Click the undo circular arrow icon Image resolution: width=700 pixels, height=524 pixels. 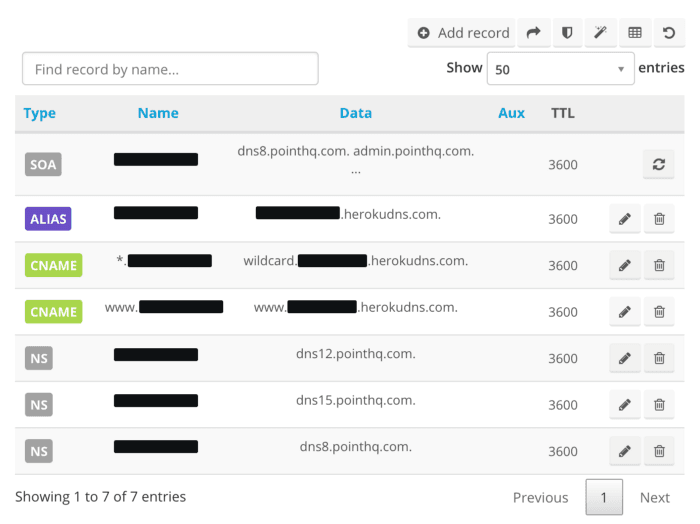[x=669, y=33]
